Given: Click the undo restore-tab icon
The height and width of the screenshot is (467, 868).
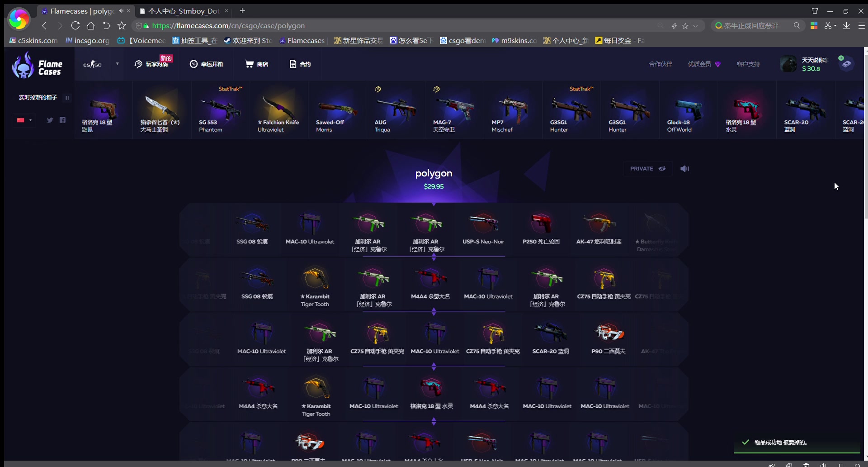Looking at the screenshot, I should tap(106, 26).
